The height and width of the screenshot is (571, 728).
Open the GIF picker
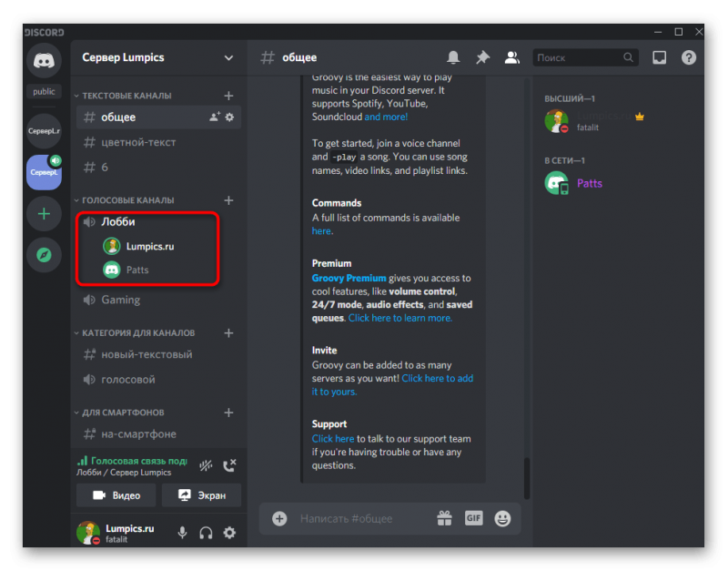473,518
